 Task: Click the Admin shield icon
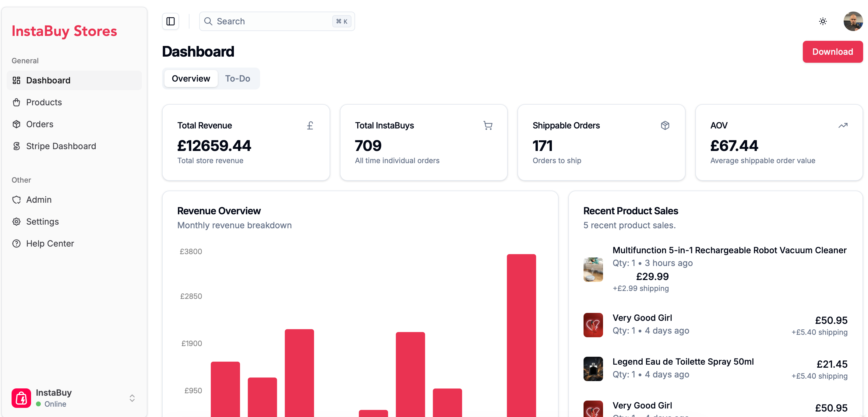click(16, 200)
